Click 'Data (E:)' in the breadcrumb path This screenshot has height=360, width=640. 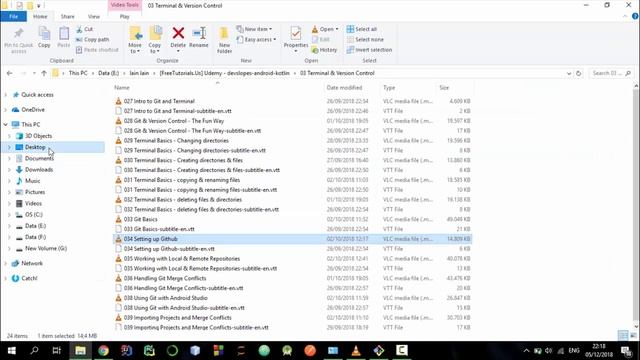tap(108, 73)
